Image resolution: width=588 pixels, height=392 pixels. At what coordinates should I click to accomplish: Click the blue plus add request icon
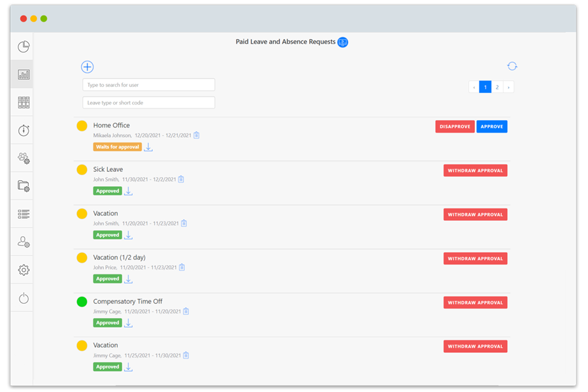tap(88, 67)
